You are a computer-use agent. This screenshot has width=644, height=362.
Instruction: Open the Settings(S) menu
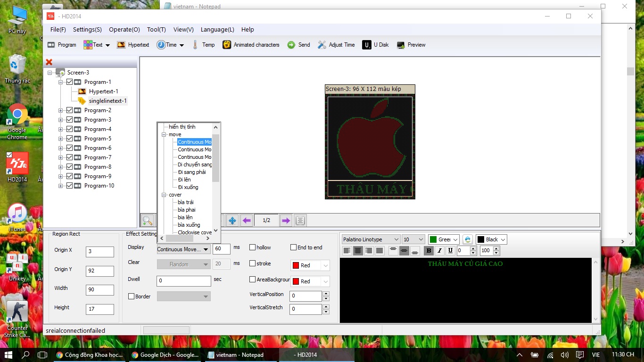[87, 29]
